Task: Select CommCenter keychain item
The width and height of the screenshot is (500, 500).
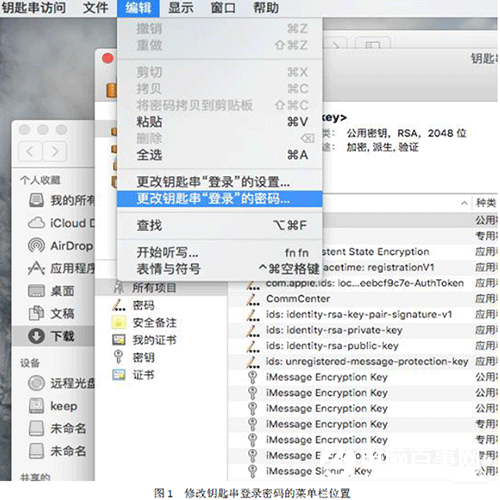Action: [362, 299]
